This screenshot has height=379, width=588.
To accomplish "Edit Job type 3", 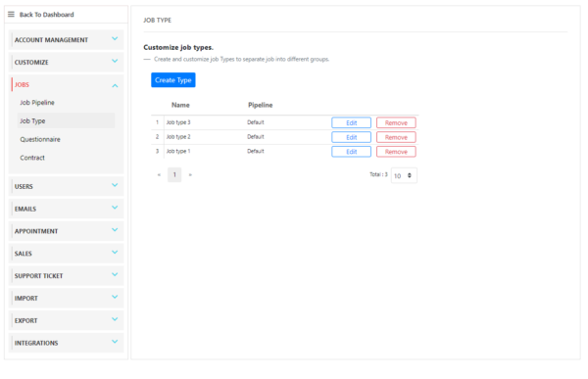I will tap(352, 123).
